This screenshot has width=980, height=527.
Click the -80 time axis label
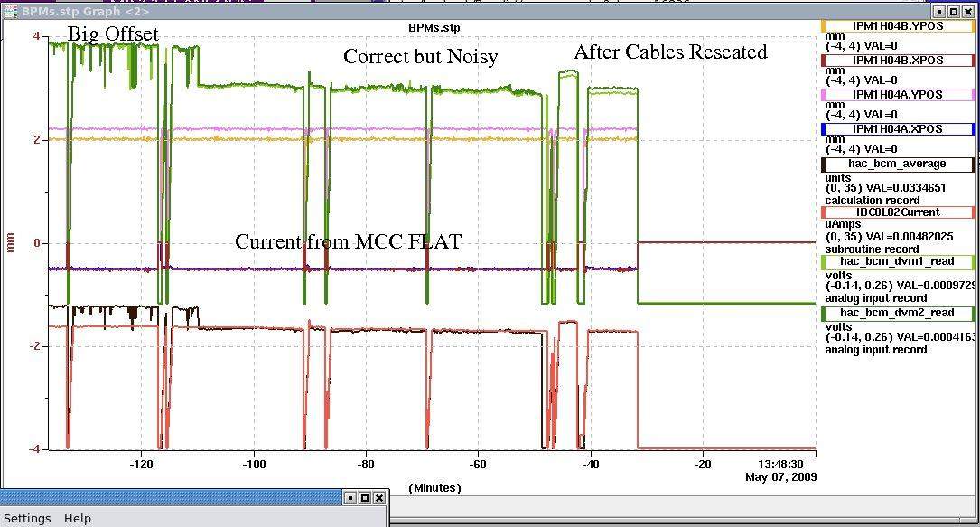pyautogui.click(x=366, y=465)
